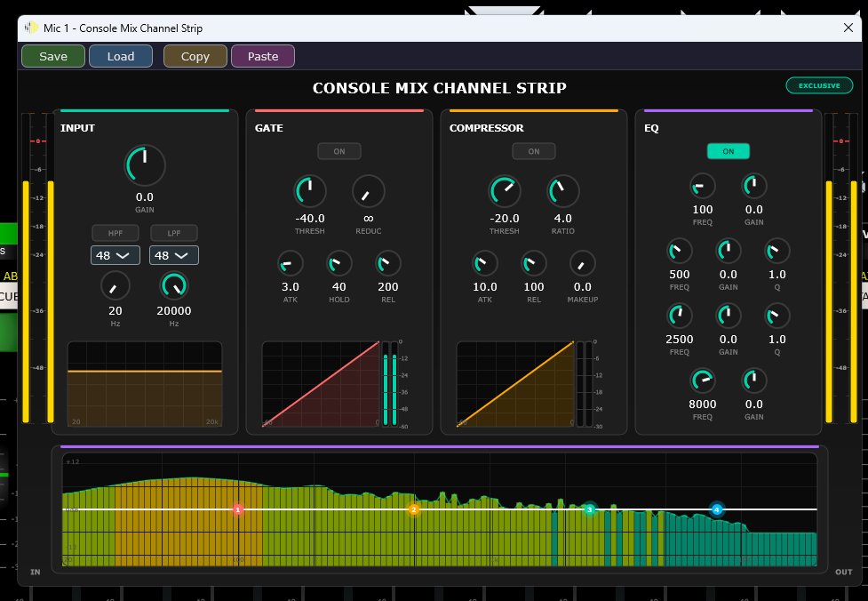The image size is (868, 601).
Task: Click the LPF 20000 Hz frequency knob
Action: point(174,285)
